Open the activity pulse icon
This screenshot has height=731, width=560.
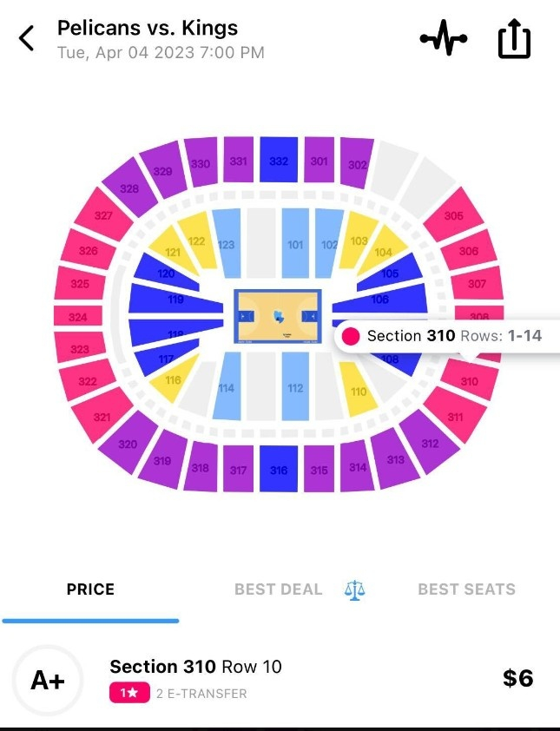click(x=444, y=39)
